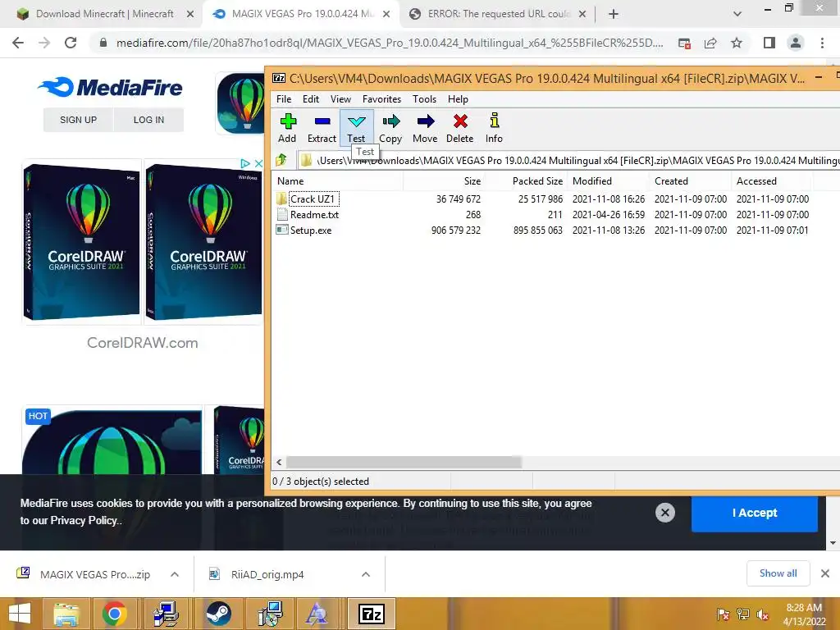
Task: Toggle Chrome side panel
Action: [769, 43]
